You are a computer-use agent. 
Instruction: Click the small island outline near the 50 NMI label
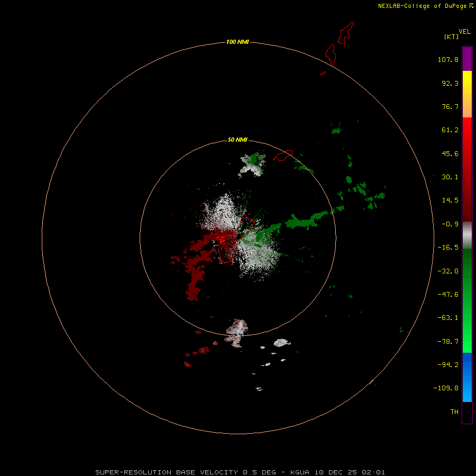(283, 155)
